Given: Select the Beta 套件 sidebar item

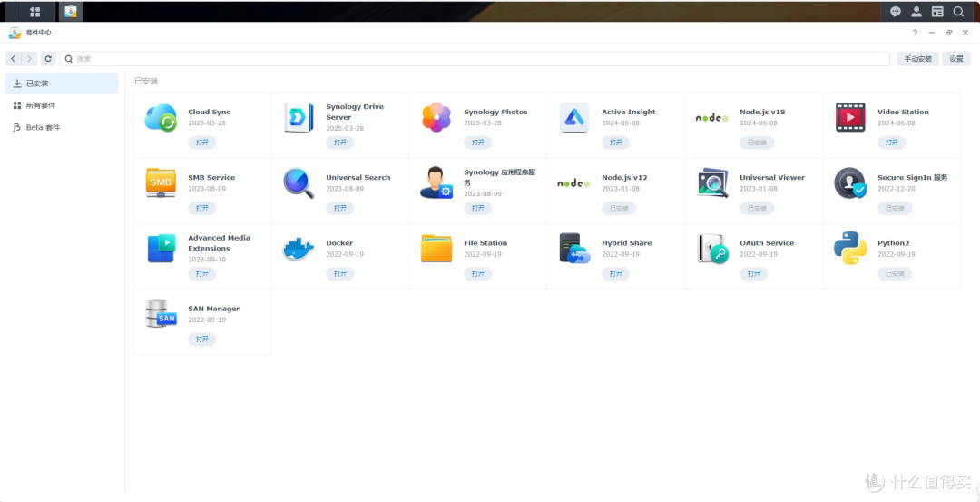Looking at the screenshot, I should tap(62, 127).
